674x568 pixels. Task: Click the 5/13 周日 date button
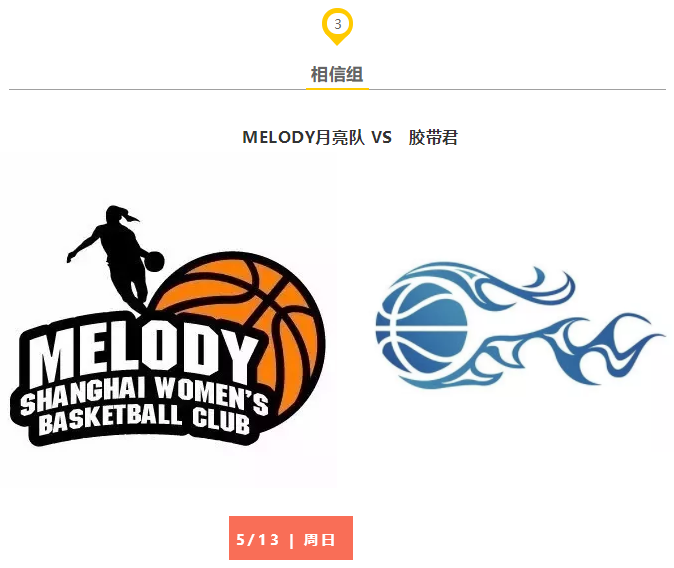click(291, 538)
